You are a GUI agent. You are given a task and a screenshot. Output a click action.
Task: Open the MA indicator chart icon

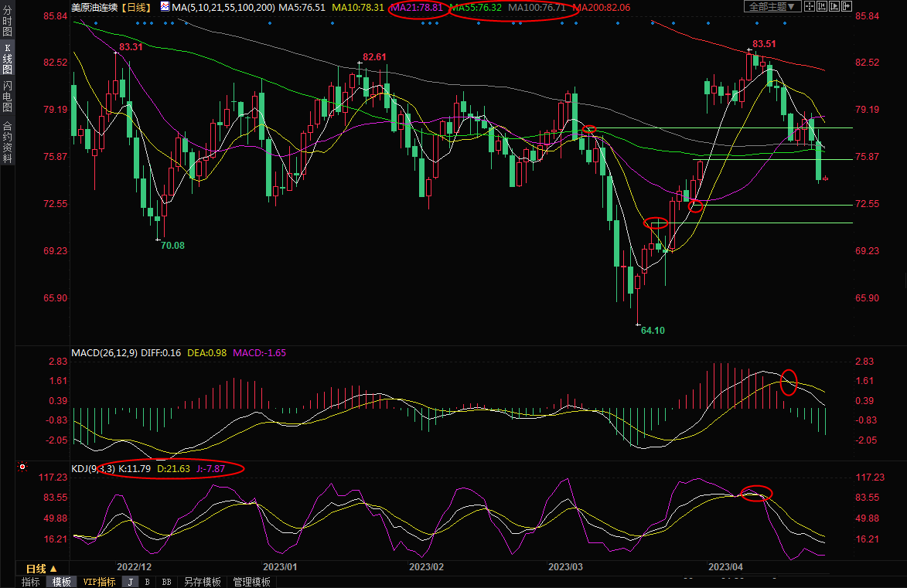click(x=165, y=7)
